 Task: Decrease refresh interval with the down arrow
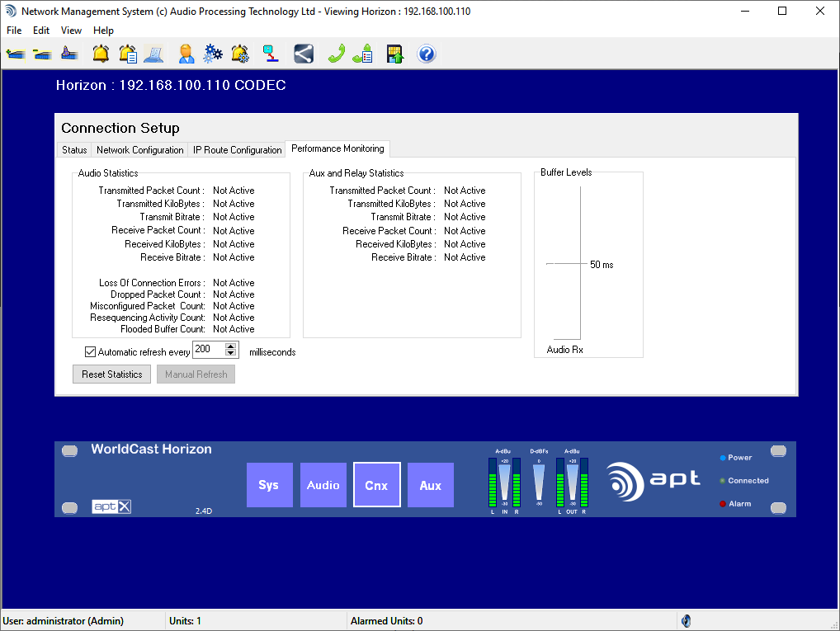pyautogui.click(x=230, y=353)
